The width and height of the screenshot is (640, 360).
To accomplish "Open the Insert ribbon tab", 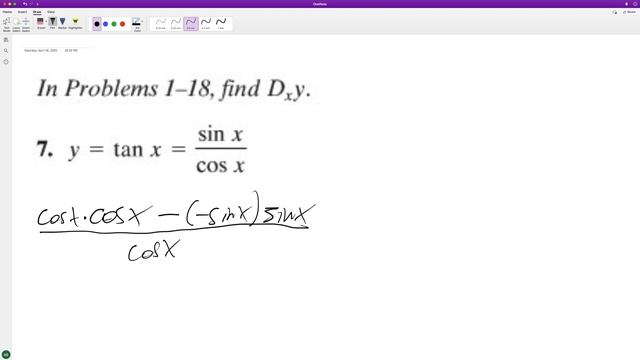I will click(x=22, y=12).
